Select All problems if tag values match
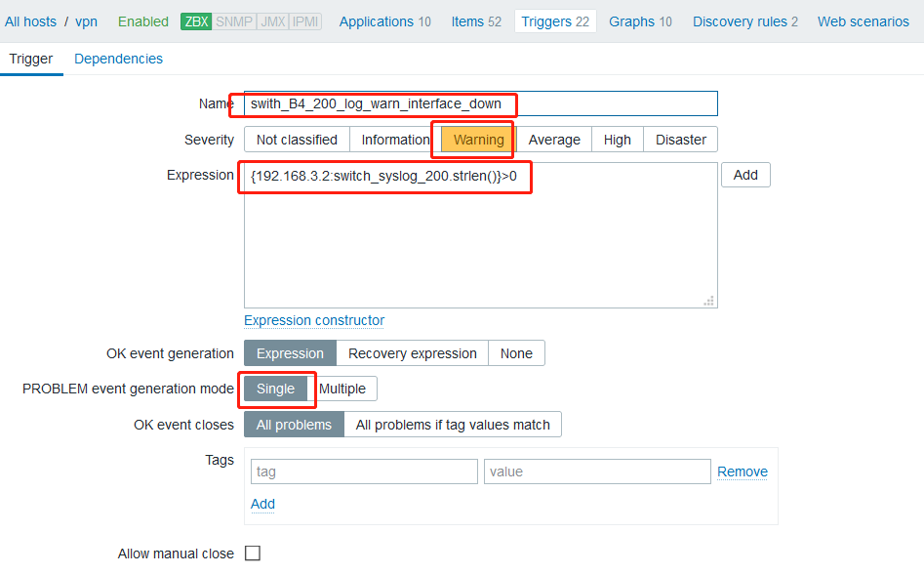Viewport: 924px width, 574px height. (x=453, y=425)
